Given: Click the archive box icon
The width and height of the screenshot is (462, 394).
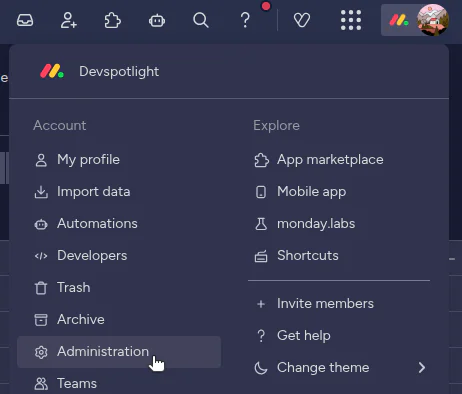Looking at the screenshot, I should coord(41,320).
